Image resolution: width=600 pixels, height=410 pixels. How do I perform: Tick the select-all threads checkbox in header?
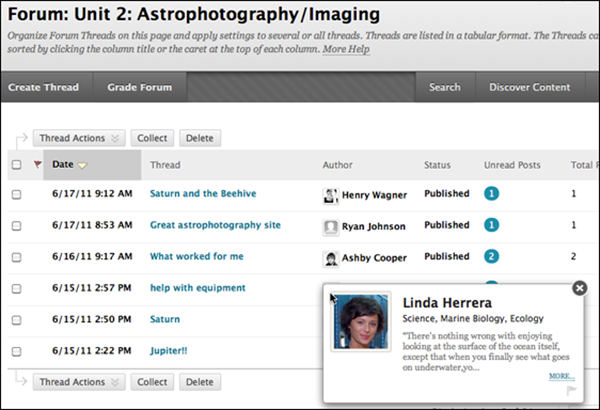pyautogui.click(x=16, y=165)
